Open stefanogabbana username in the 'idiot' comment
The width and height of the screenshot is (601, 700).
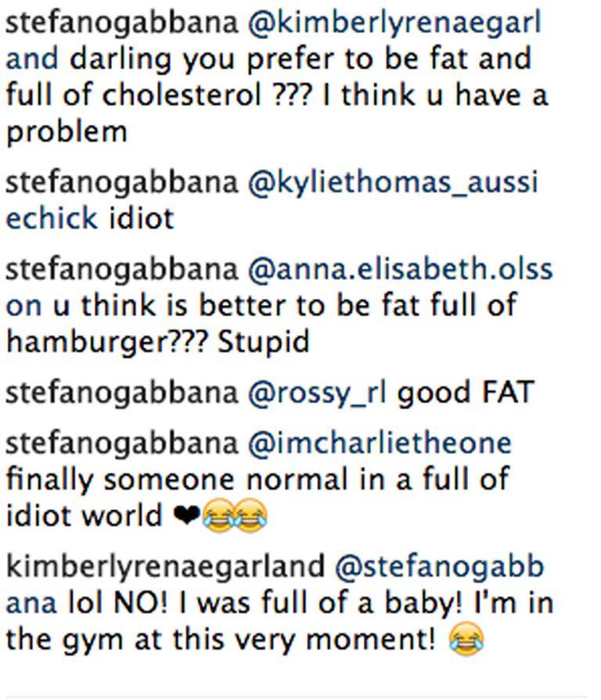point(121,182)
